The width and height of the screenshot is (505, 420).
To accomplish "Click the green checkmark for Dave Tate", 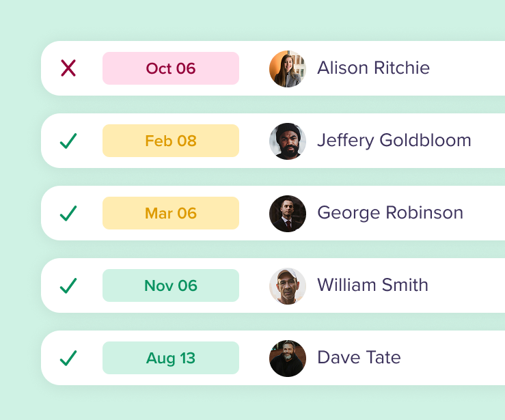I will coord(68,358).
